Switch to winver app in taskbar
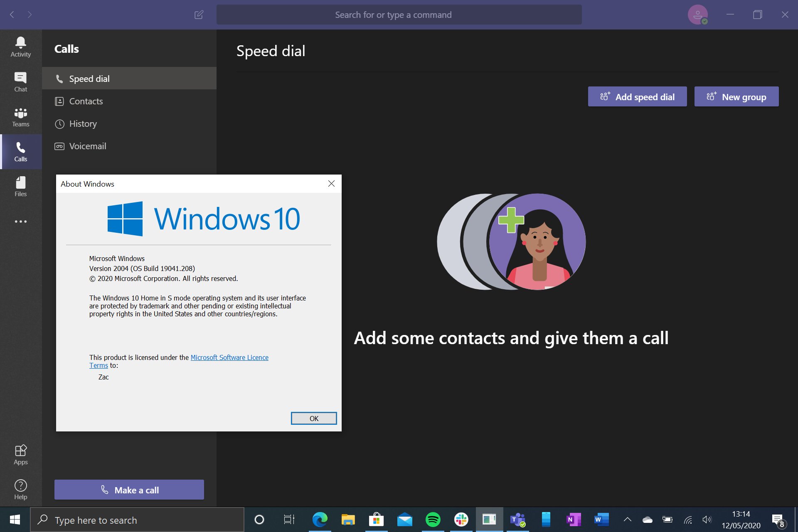The width and height of the screenshot is (798, 532). 489,520
